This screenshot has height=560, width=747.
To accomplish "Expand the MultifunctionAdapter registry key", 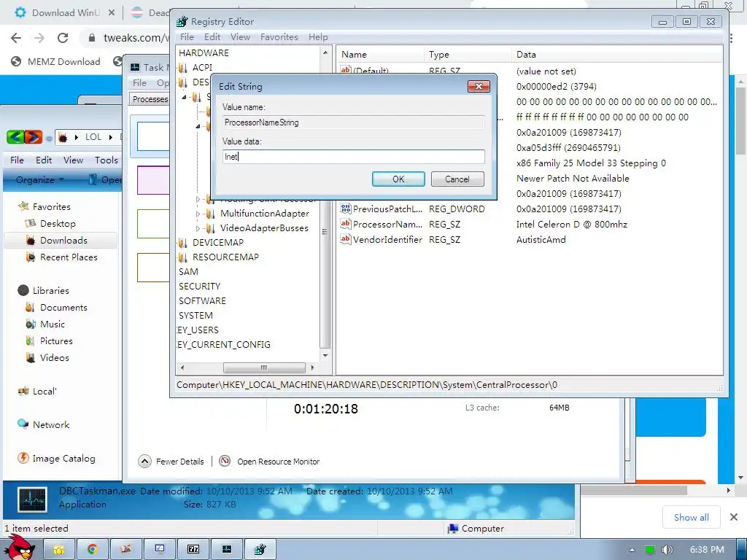I will coord(198,214).
